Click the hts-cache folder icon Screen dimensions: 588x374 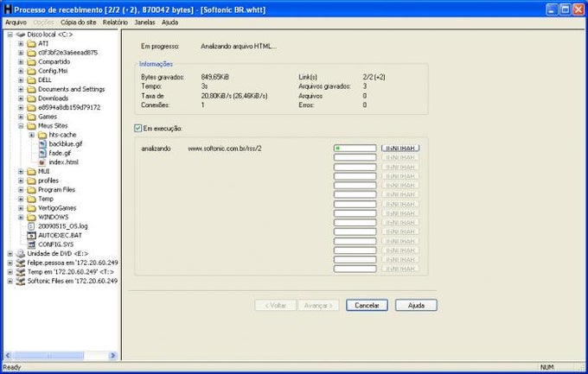pos(42,135)
